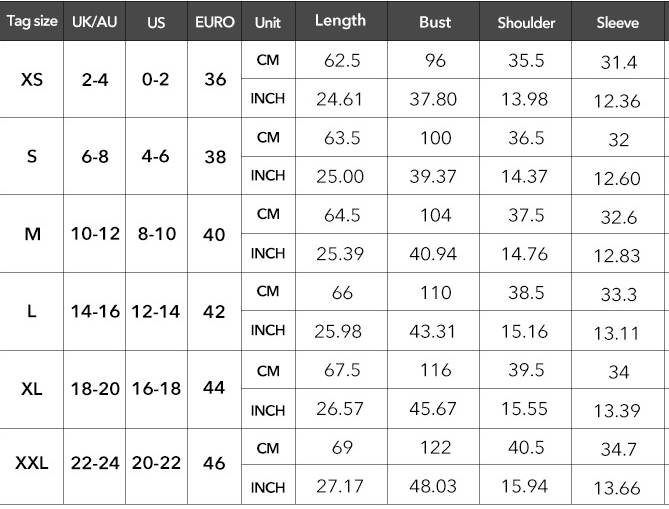This screenshot has width=669, height=509.
Task: Click length value 69 for XXL
Action: pyautogui.click(x=342, y=447)
